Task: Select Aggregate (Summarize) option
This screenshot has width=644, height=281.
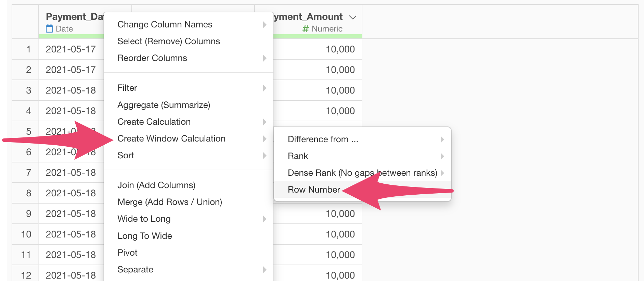Action: pos(164,105)
